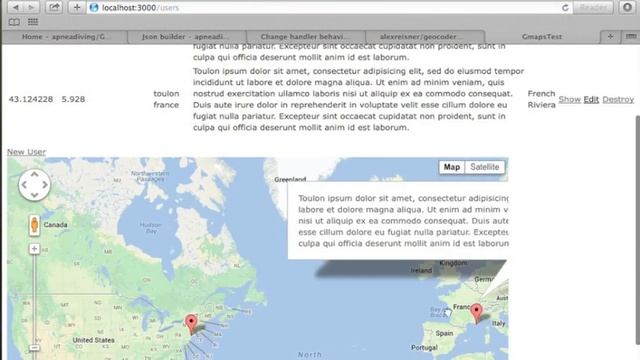
Task: Open a new tab with plus
Action: click(610, 37)
